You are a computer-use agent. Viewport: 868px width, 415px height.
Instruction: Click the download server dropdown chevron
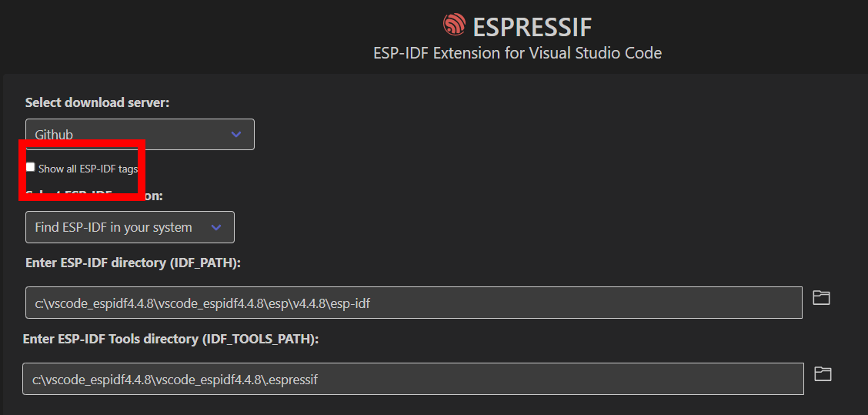pos(236,135)
